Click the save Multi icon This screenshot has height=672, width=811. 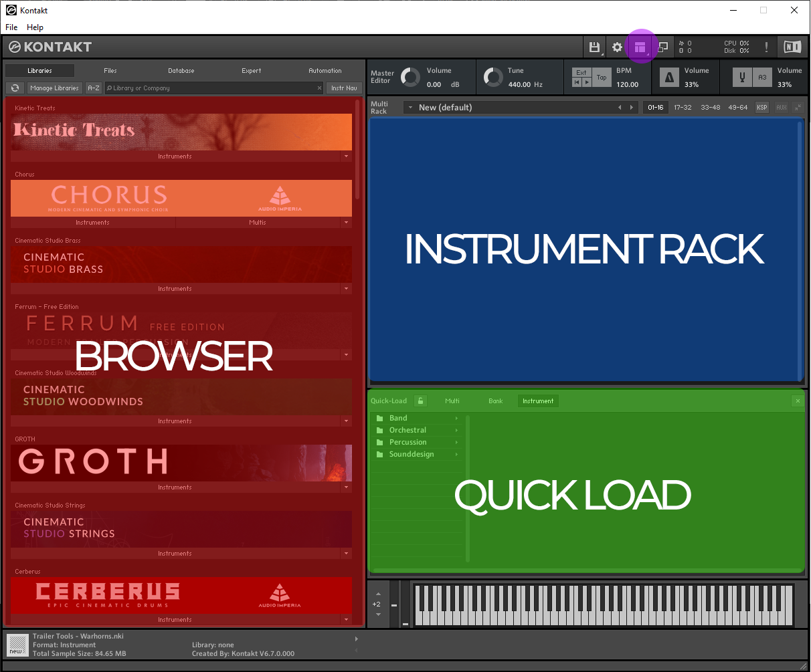pos(595,47)
